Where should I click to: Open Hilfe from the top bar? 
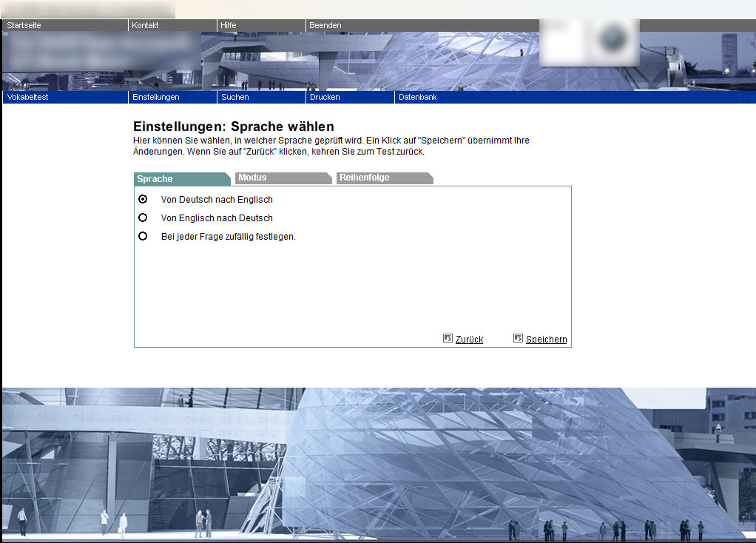pyautogui.click(x=229, y=25)
